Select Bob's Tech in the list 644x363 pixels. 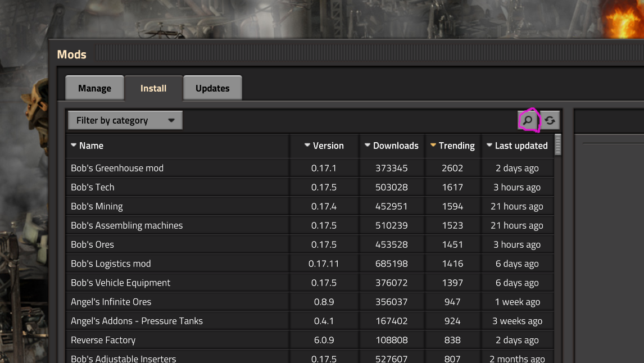[93, 187]
